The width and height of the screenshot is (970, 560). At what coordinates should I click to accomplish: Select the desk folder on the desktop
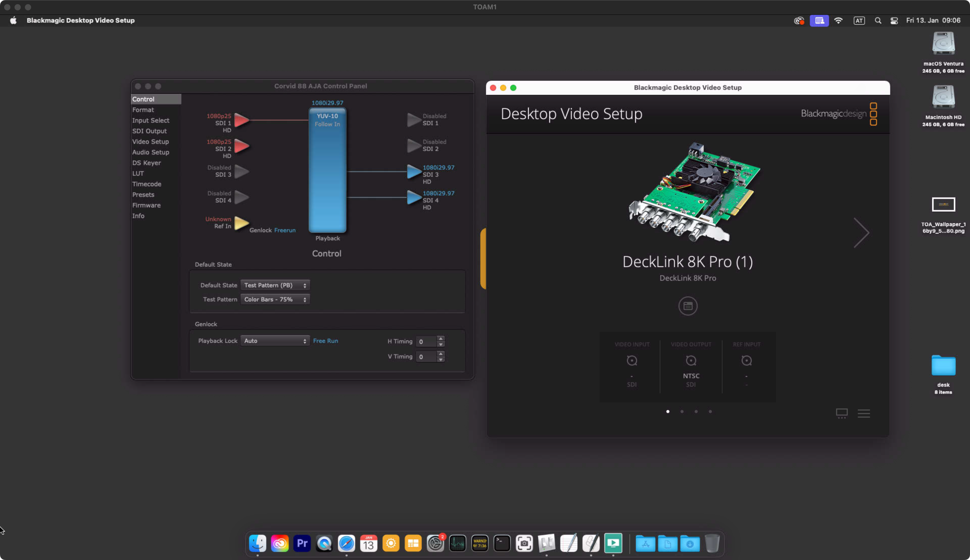click(944, 375)
